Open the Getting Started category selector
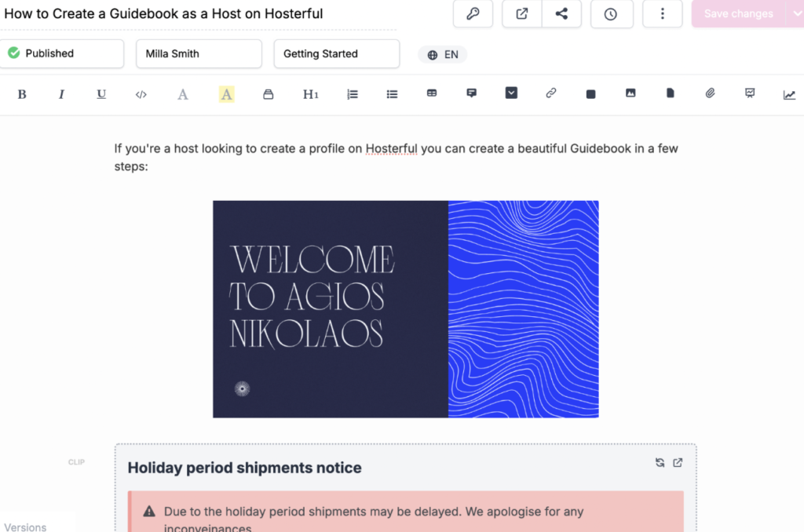 pyautogui.click(x=336, y=53)
